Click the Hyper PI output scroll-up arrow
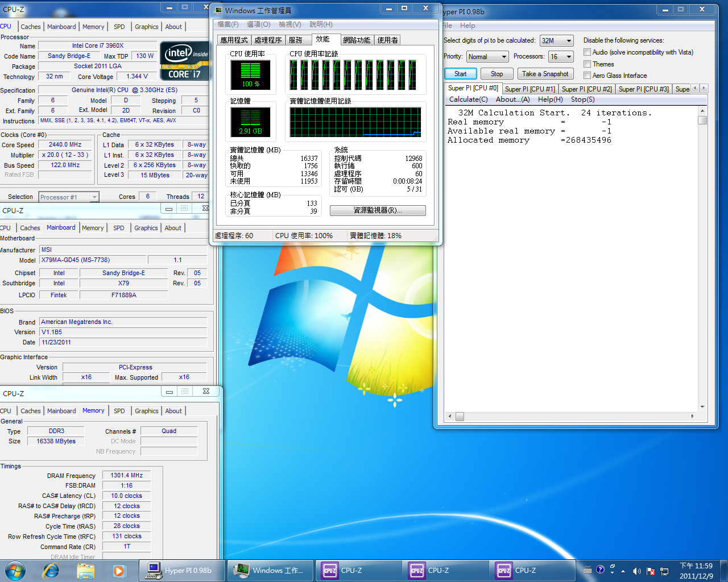This screenshot has height=582, width=728. [x=702, y=111]
